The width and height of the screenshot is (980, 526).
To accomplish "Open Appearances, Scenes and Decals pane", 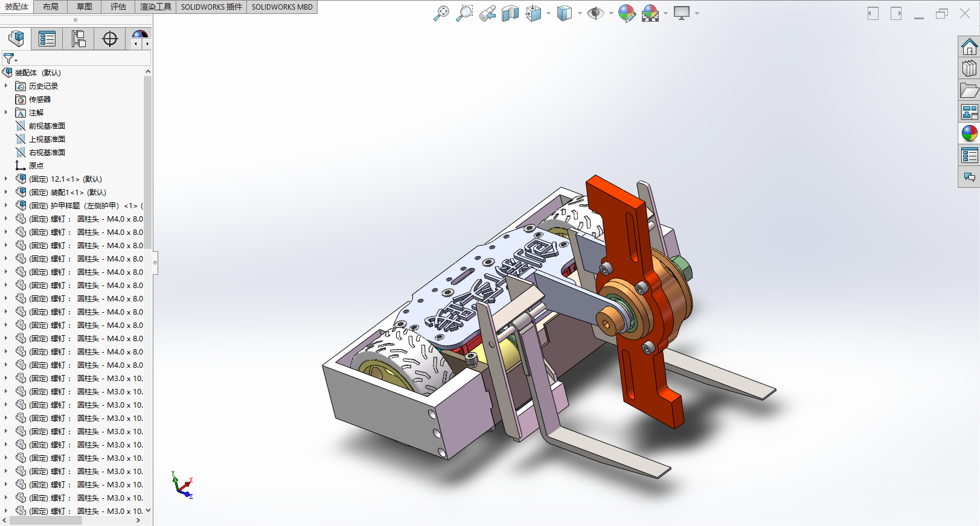I will tap(969, 133).
